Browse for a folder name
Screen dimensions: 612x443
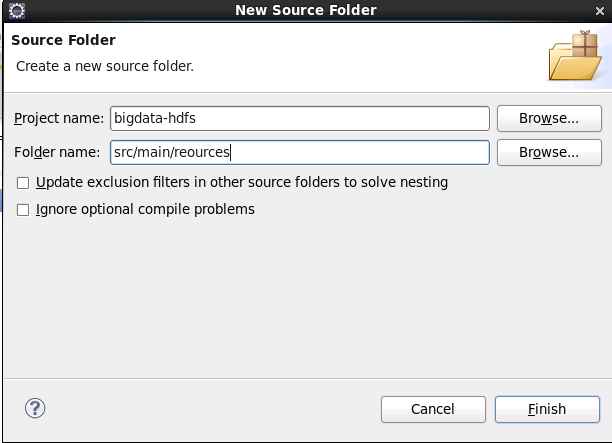[x=549, y=152]
